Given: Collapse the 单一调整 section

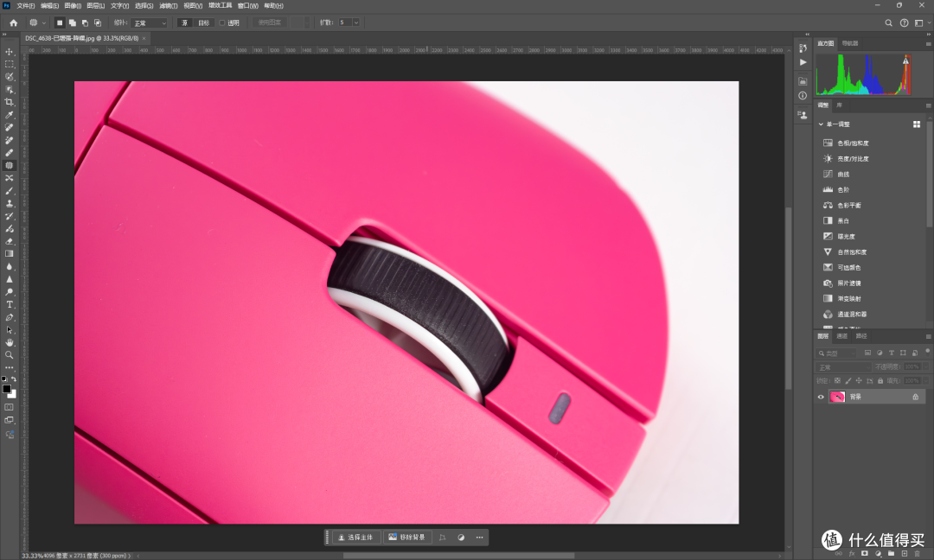Looking at the screenshot, I should point(821,124).
